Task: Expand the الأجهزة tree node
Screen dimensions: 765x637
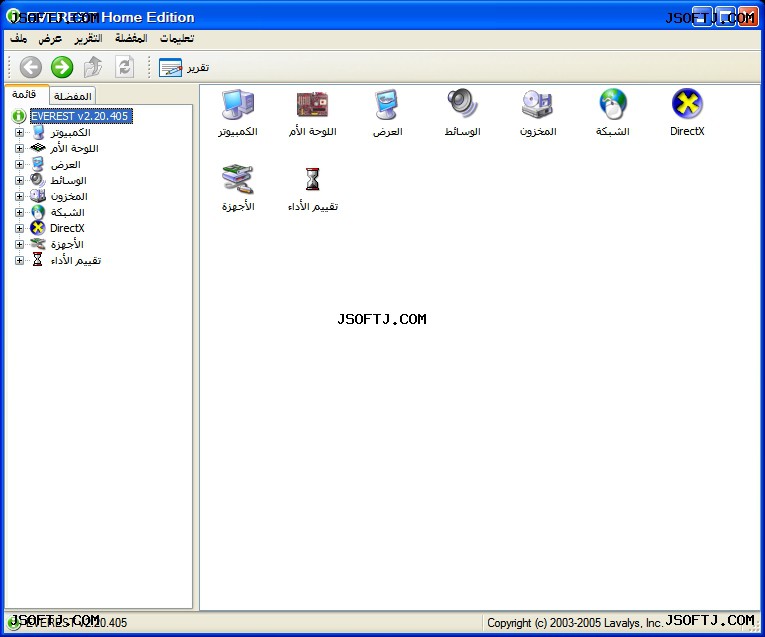Action: 19,244
